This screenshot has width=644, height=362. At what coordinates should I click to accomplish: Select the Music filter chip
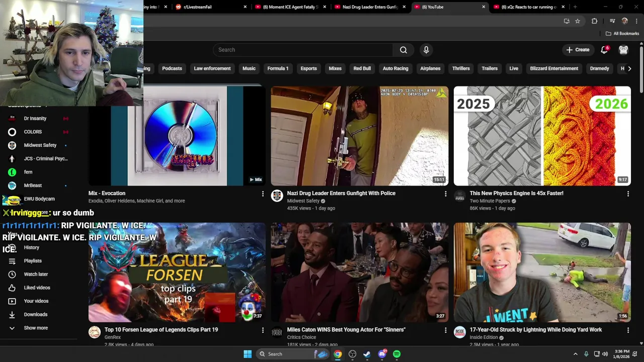249,68
